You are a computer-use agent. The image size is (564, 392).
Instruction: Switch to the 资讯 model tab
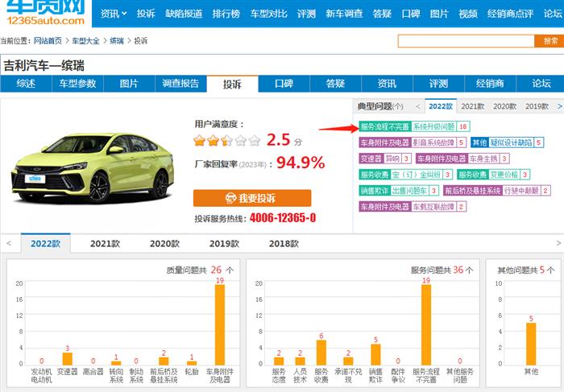[387, 84]
